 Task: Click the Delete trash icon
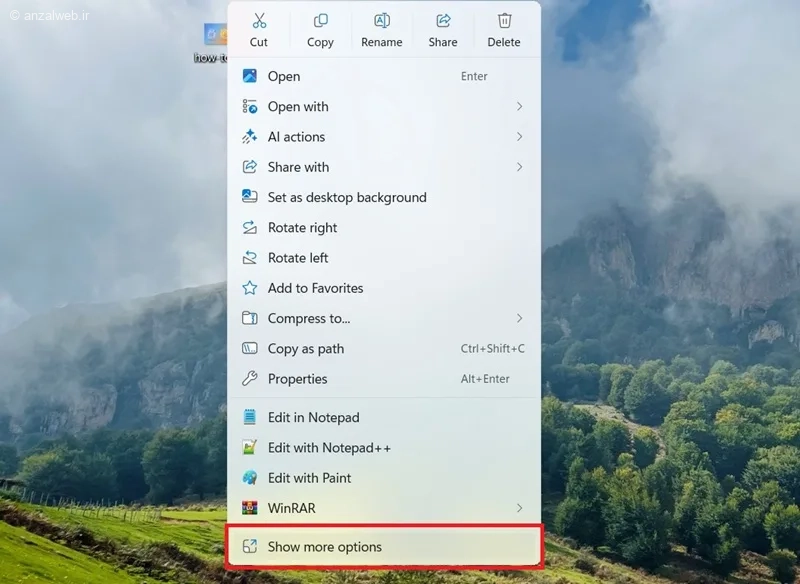pos(504,21)
